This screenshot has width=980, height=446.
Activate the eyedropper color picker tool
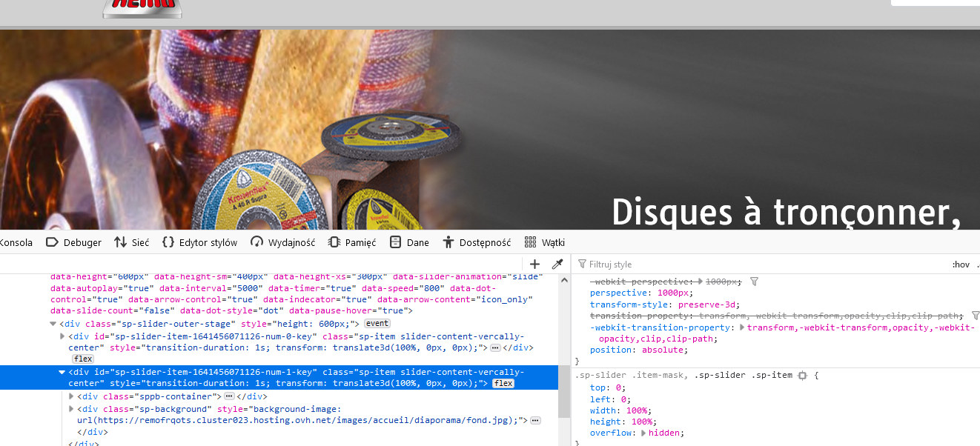(x=557, y=264)
